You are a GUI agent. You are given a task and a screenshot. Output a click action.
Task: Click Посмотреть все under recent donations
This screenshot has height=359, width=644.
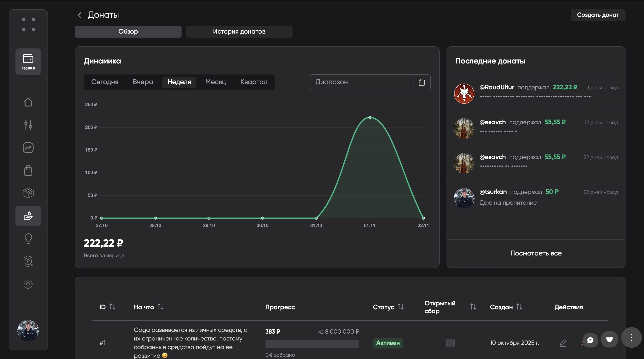coord(536,253)
